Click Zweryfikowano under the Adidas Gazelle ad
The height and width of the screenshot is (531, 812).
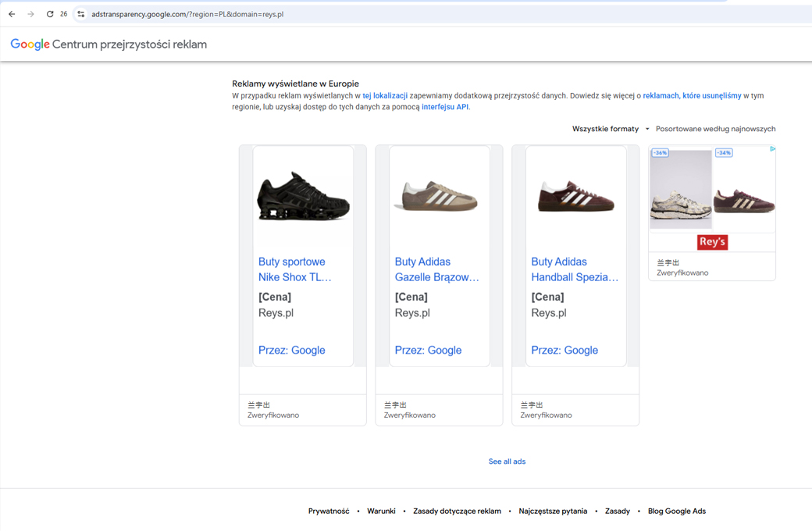[410, 415]
